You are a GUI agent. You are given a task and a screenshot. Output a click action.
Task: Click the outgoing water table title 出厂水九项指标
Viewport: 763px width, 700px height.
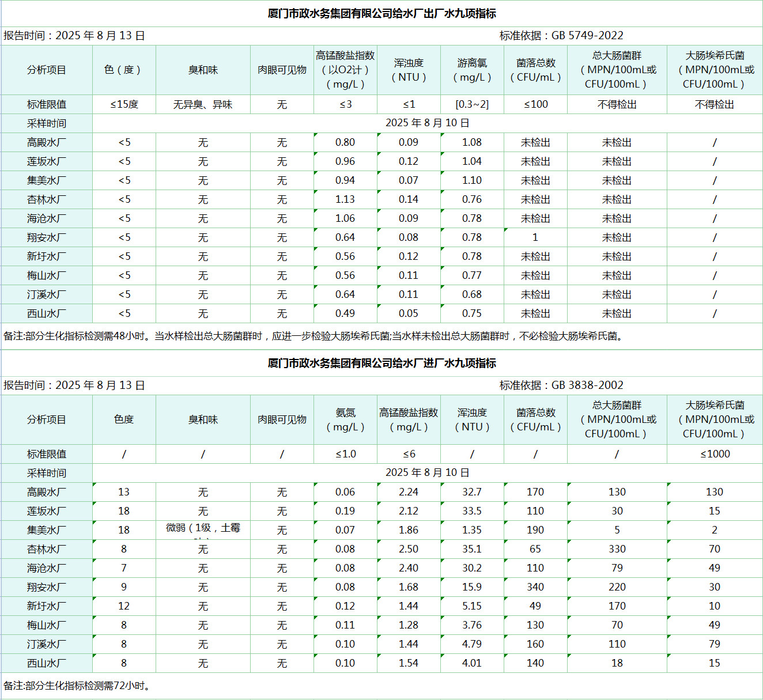(381, 13)
